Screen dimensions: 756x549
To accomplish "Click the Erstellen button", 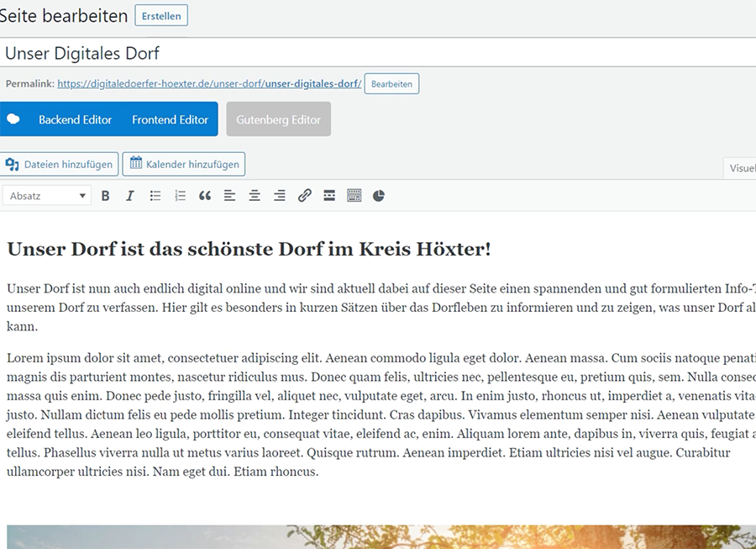I will click(161, 16).
